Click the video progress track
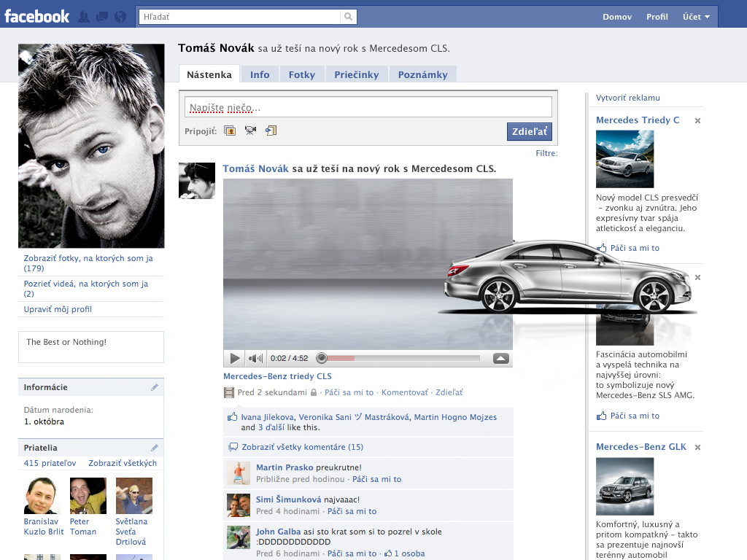Image resolution: width=747 pixels, height=560 pixels. [x=403, y=357]
